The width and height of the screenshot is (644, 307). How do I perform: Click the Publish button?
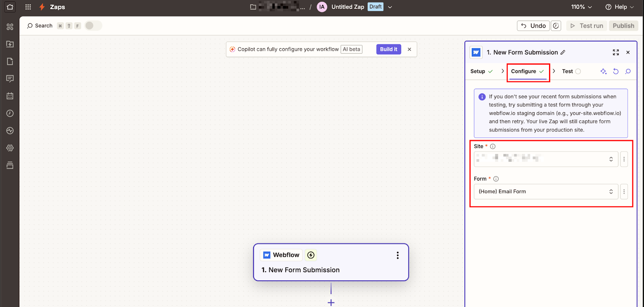coord(623,26)
